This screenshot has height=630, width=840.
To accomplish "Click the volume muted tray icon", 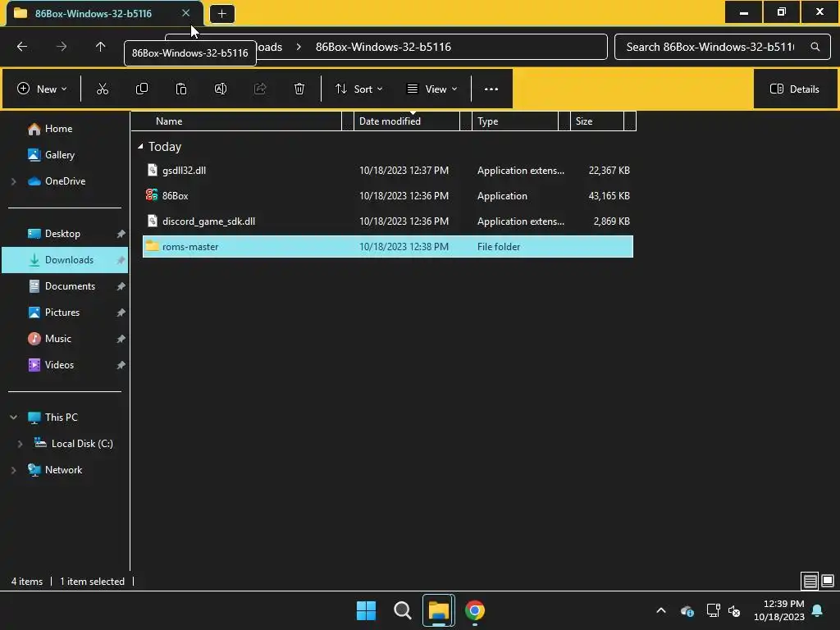I will pyautogui.click(x=734, y=610).
